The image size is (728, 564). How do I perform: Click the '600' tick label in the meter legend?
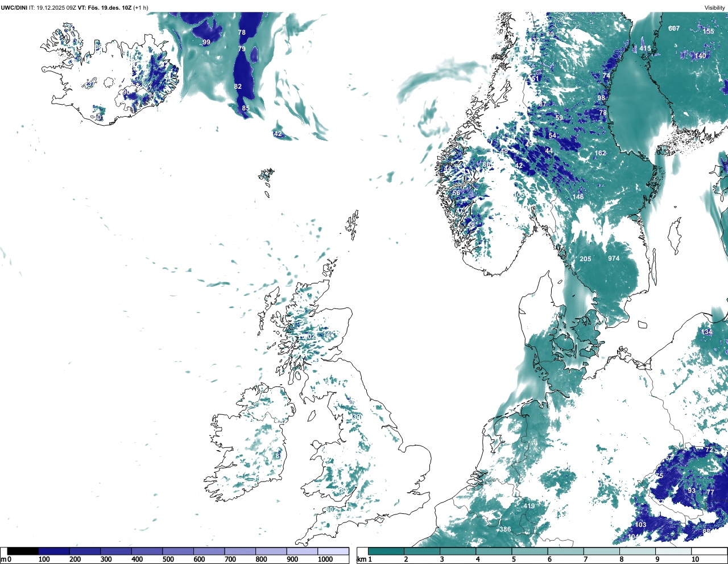[x=199, y=559]
